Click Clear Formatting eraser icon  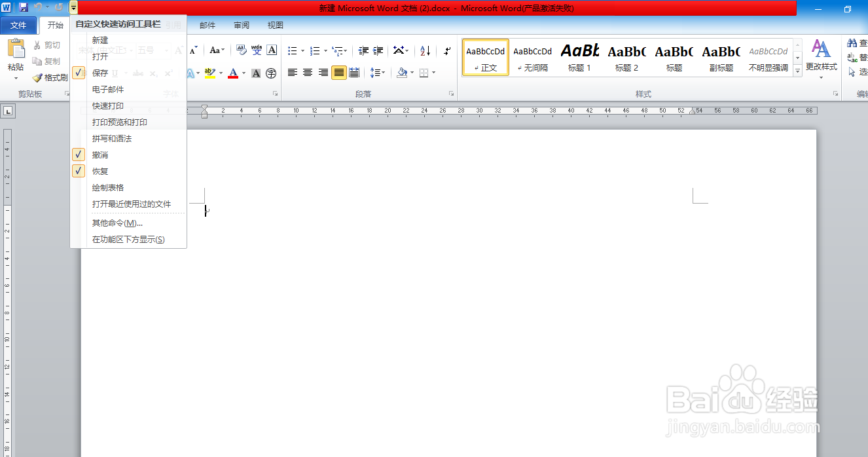coord(241,50)
